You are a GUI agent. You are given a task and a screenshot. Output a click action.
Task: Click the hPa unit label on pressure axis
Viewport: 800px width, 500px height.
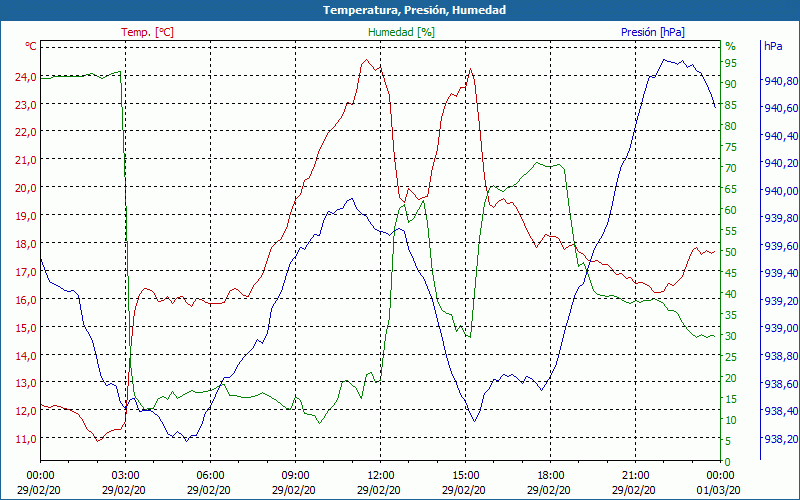773,46
